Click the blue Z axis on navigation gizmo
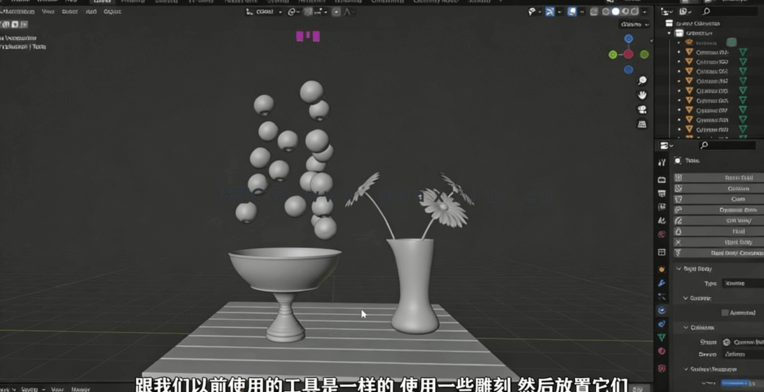This screenshot has height=392, width=764. (629, 39)
